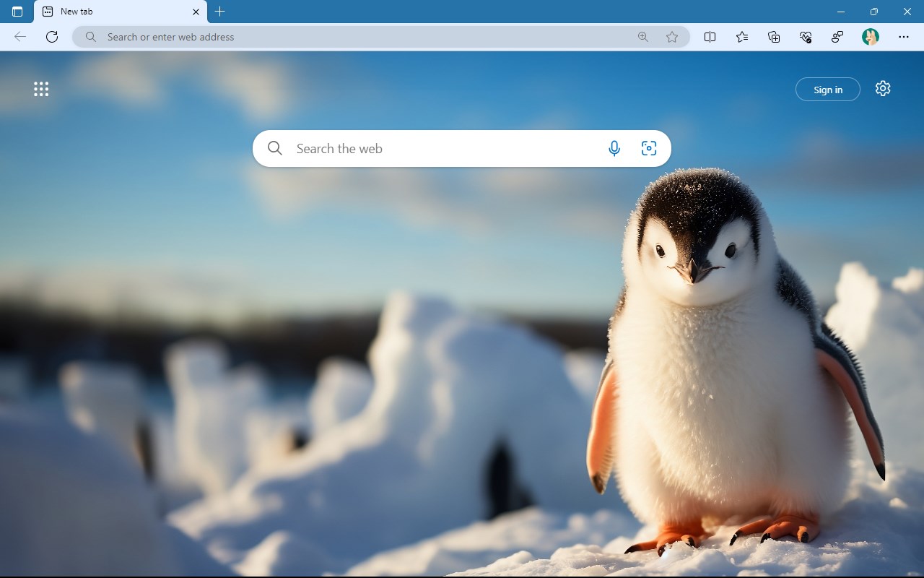Viewport: 924px width, 578px height.
Task: Click the back navigation arrow
Action: pos(20,37)
